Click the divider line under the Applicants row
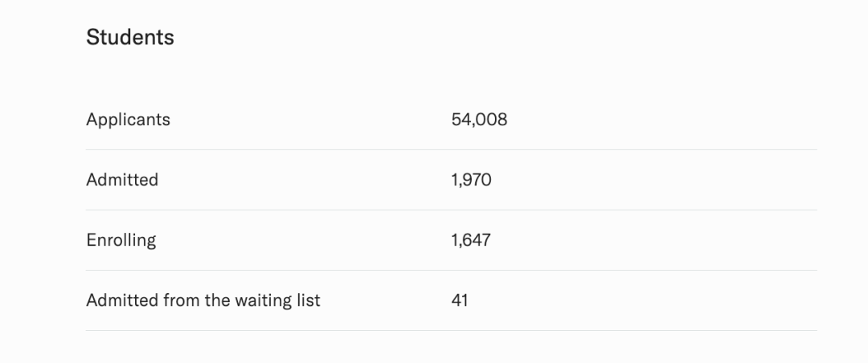868x363 pixels. pyautogui.click(x=451, y=149)
